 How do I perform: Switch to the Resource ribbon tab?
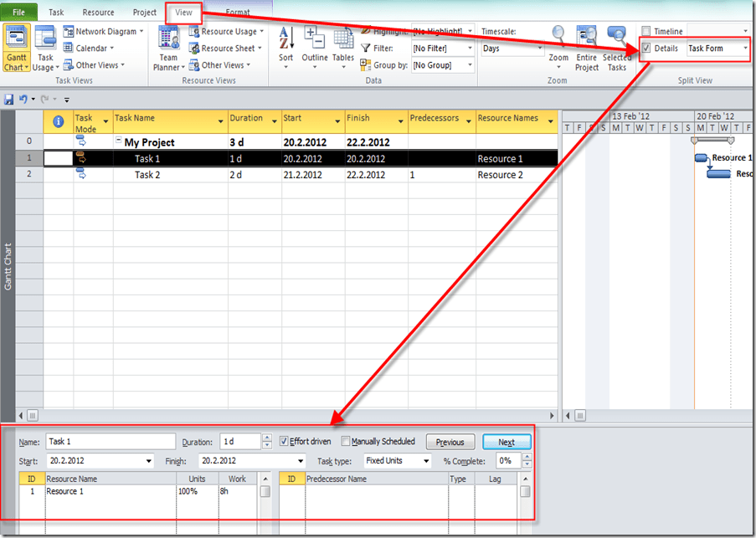tap(99, 13)
